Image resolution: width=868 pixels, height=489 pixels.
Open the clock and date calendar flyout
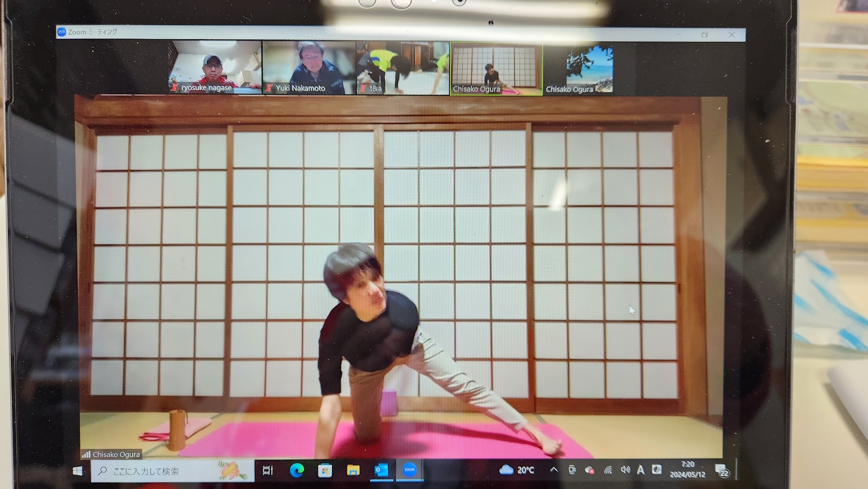[687, 469]
